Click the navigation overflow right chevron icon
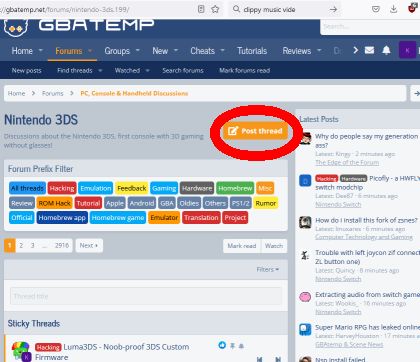Screen dimensions: 420x362 (x=355, y=50)
